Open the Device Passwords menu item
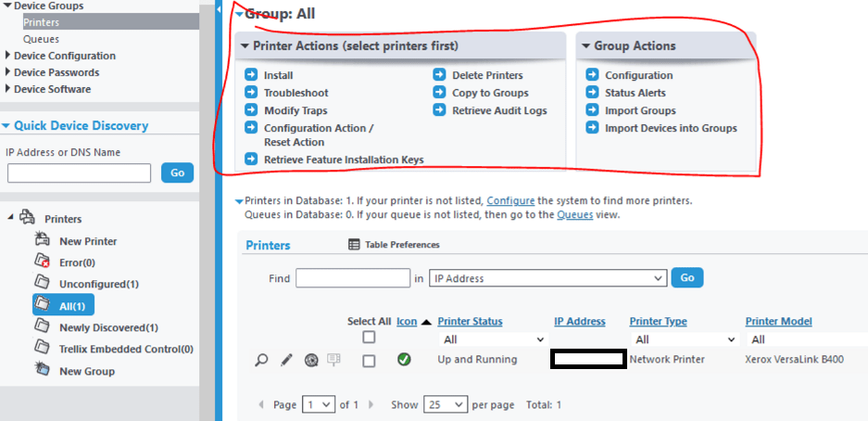This screenshot has height=421, width=868. (57, 72)
